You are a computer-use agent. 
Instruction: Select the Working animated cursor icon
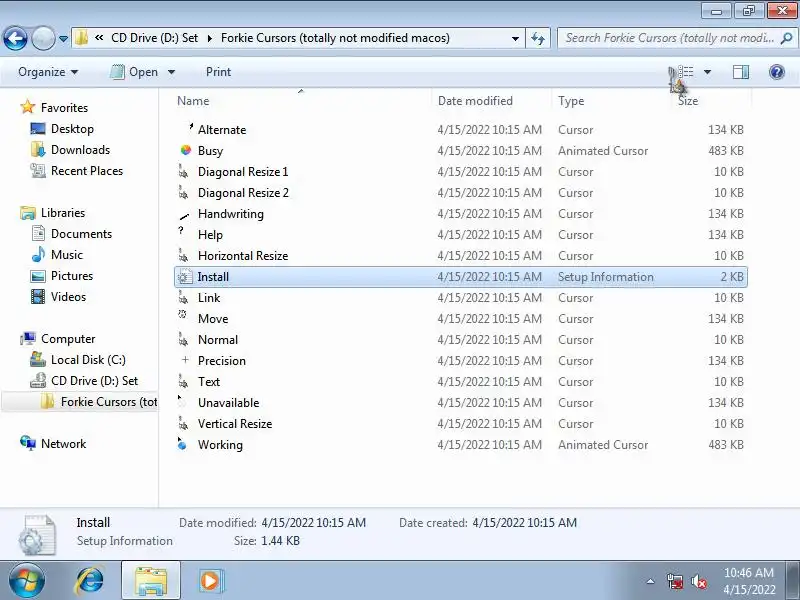pyautogui.click(x=183, y=444)
